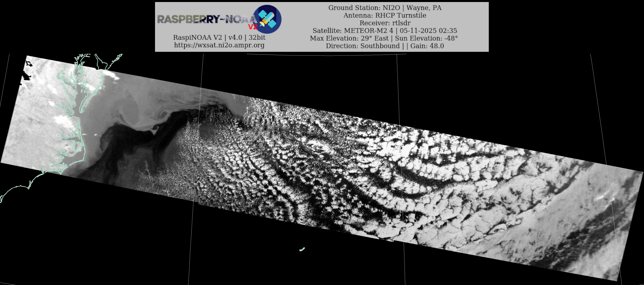
Task: Click the satellite icon in Raspberry-NOAA logo
Action: click(x=267, y=19)
